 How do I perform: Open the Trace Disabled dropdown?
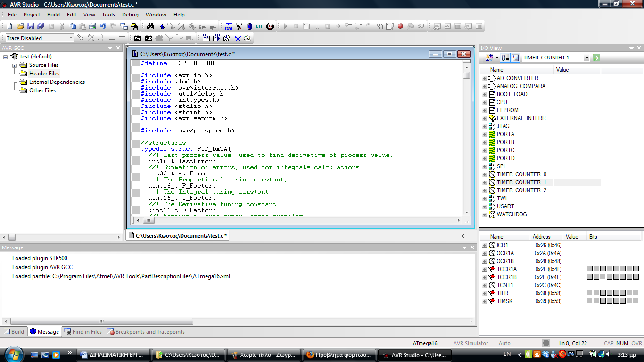coord(71,38)
